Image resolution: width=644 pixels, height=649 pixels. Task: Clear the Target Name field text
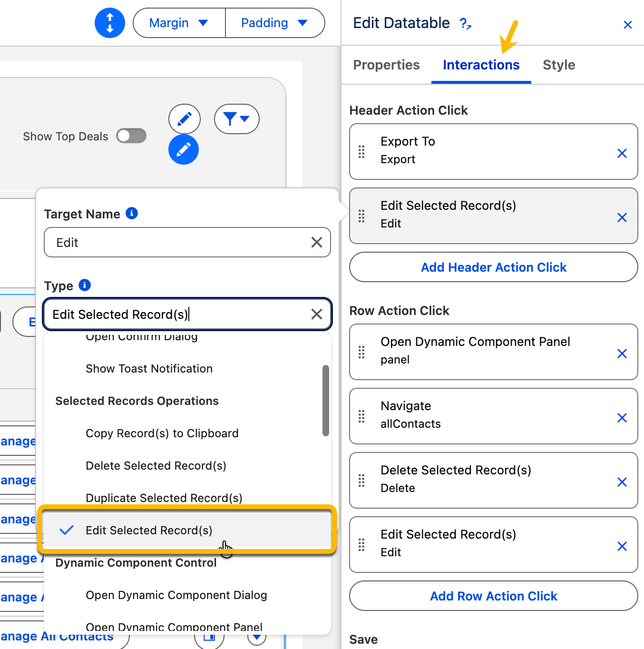pyautogui.click(x=316, y=242)
